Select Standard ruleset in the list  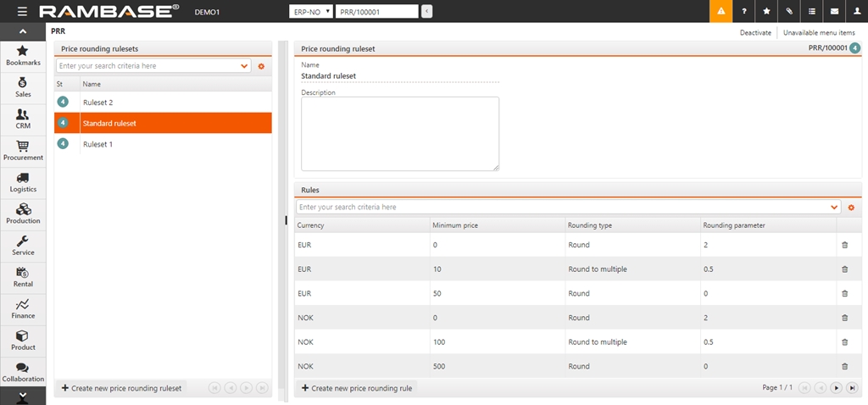[163, 123]
